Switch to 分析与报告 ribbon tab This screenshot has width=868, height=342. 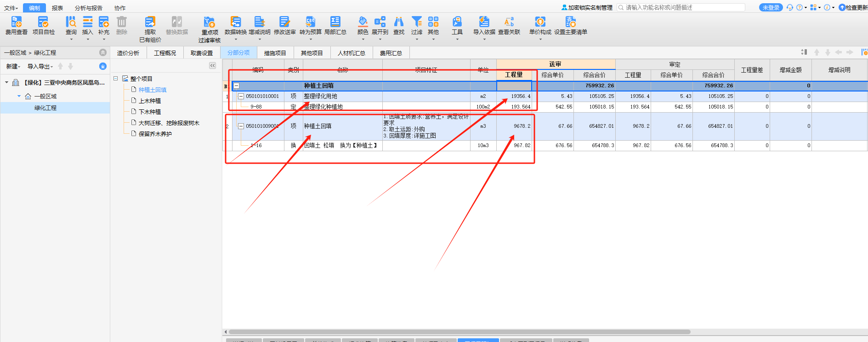[x=89, y=8]
